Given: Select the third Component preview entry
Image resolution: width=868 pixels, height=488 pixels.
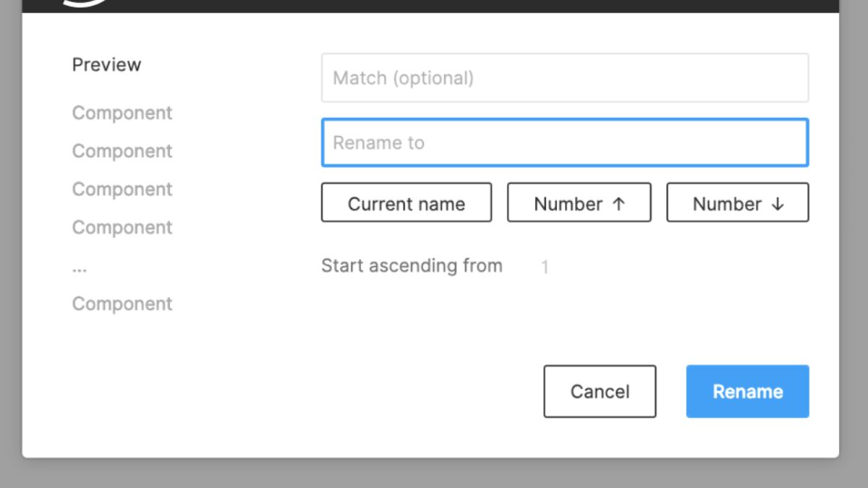Looking at the screenshot, I should tap(122, 189).
